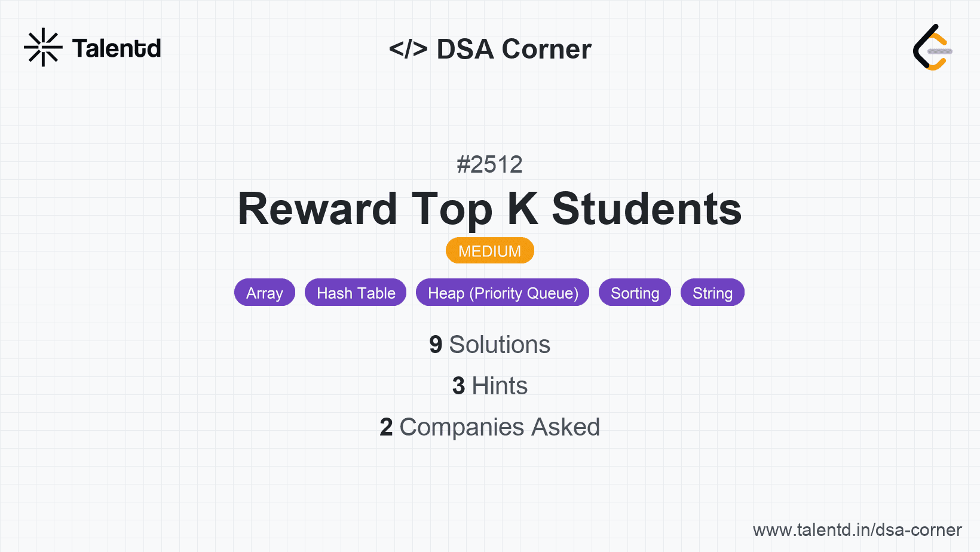Click the LeetCode logo icon
The width and height of the screenshot is (980, 552).
[932, 48]
